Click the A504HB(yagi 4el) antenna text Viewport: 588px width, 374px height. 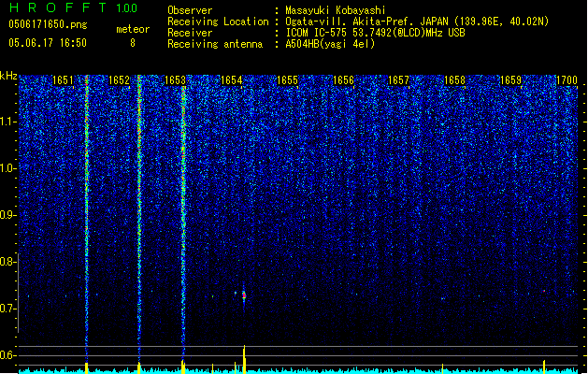point(330,44)
